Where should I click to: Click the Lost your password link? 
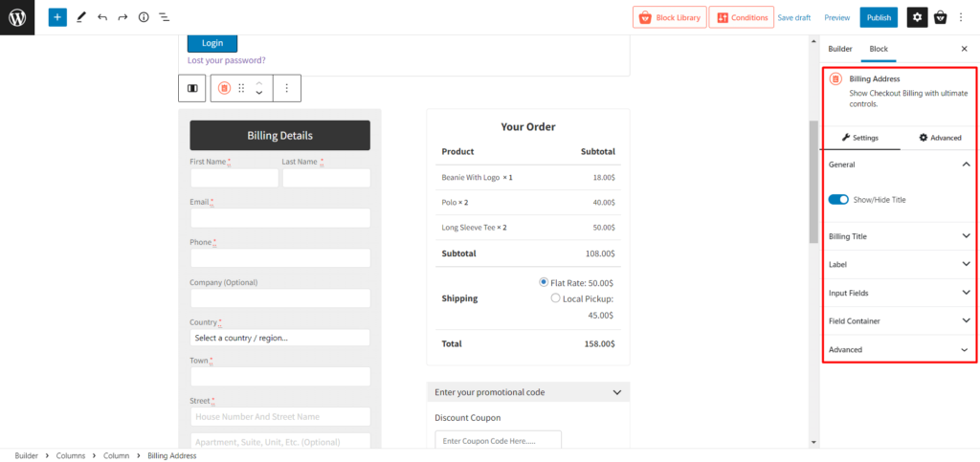point(227,60)
